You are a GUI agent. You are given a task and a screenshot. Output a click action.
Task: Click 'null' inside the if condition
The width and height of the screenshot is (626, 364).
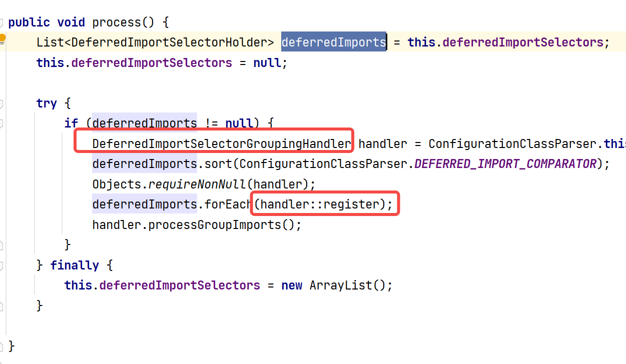pos(239,123)
